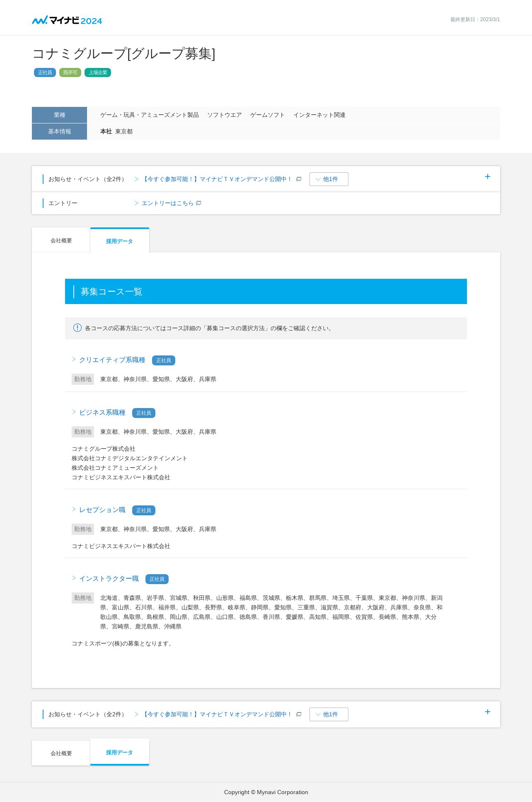The height and width of the screenshot is (802, 532).
Task: Click 正社員 badge beside クリエイティブ系職種
Action: (164, 360)
